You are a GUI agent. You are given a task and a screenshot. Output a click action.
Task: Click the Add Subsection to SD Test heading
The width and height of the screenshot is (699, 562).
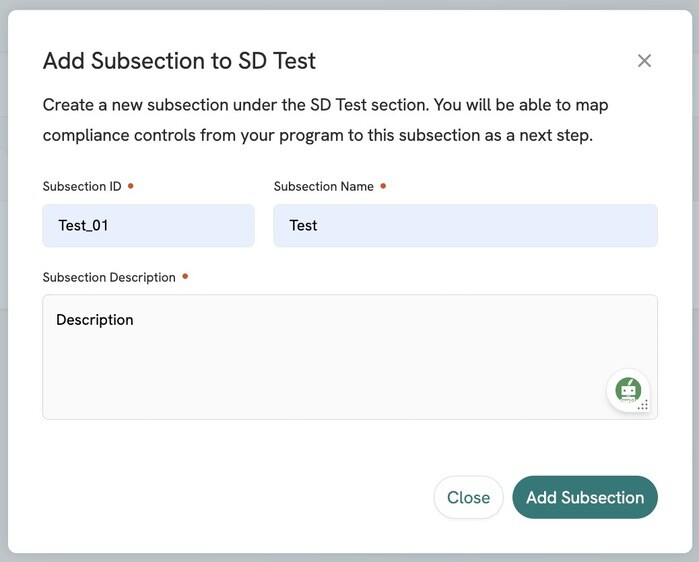pos(179,61)
